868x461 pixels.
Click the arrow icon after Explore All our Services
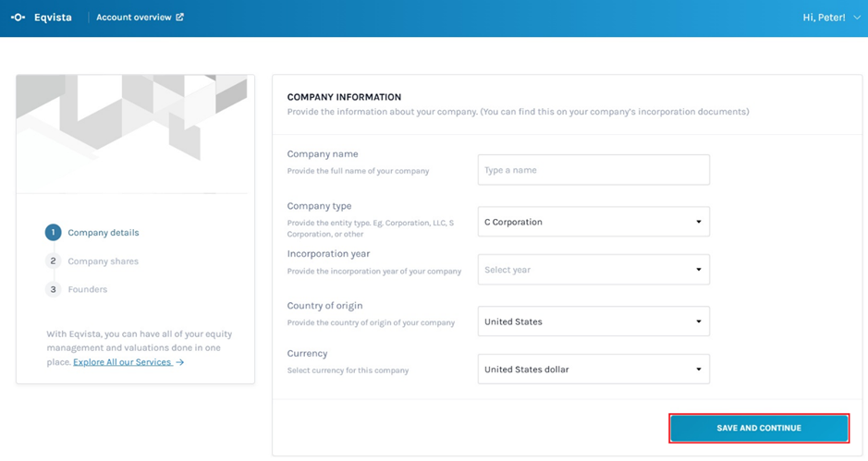[180, 362]
